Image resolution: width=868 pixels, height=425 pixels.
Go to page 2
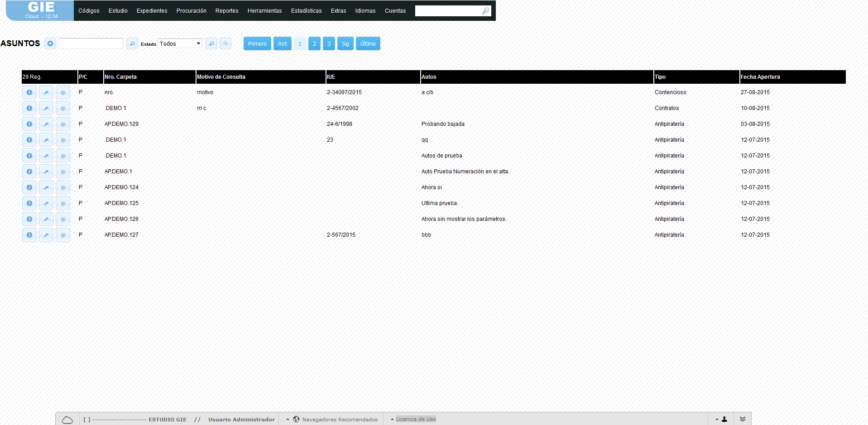point(314,43)
